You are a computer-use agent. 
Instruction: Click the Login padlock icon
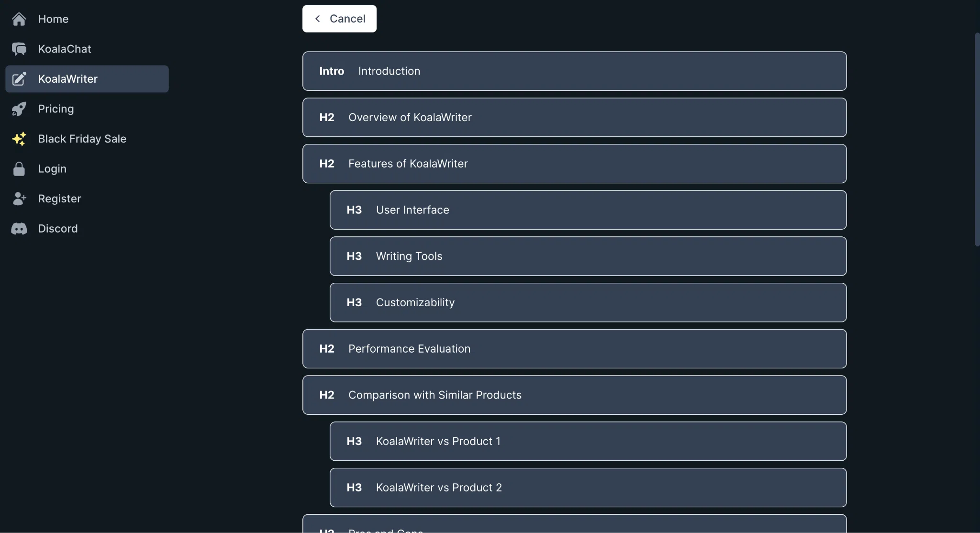(19, 169)
